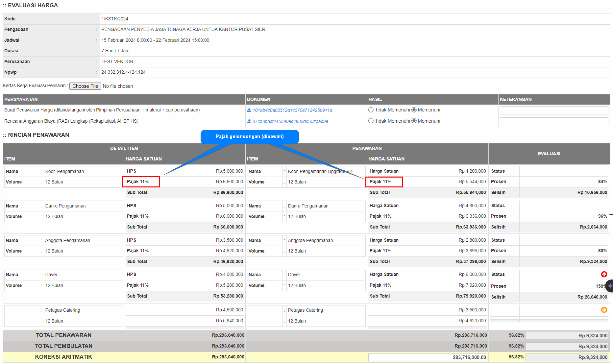
Task: Click download icon beside the 37cb8bdcf document
Action: 249,121
